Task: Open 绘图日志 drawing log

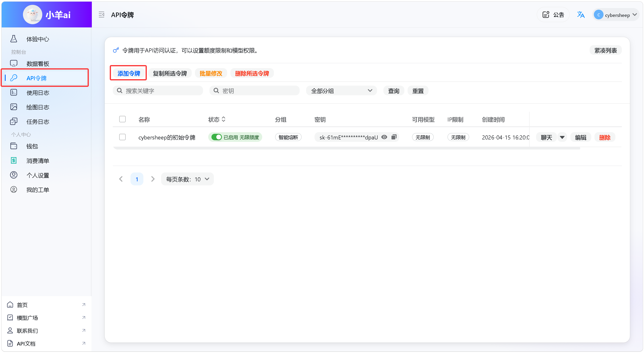Action: point(37,107)
